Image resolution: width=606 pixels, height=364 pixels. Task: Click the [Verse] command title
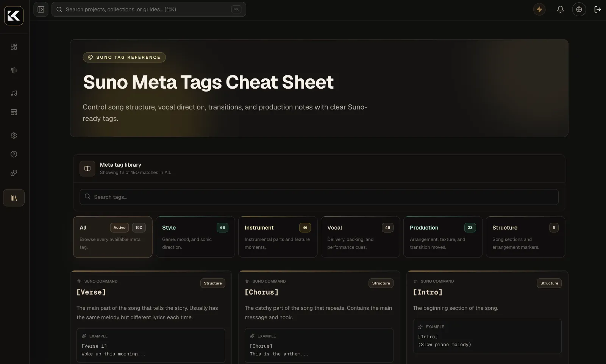tap(91, 292)
